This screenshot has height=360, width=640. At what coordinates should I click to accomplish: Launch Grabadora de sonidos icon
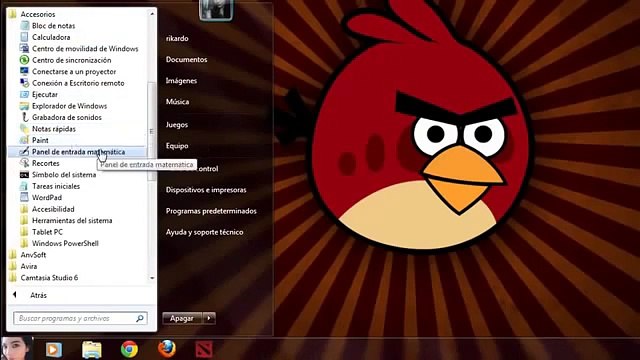[24, 117]
